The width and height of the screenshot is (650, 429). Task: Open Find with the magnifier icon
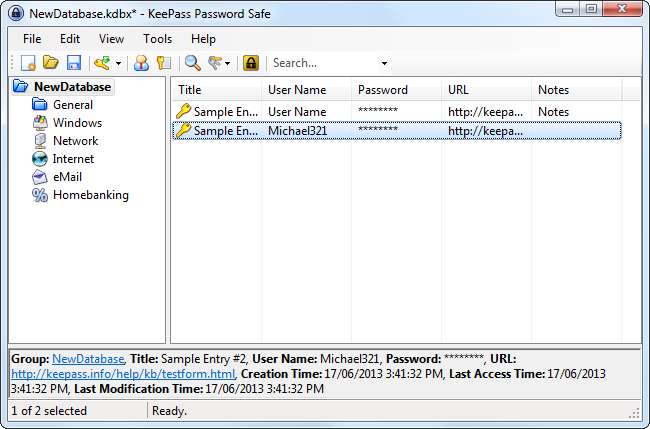[x=192, y=63]
